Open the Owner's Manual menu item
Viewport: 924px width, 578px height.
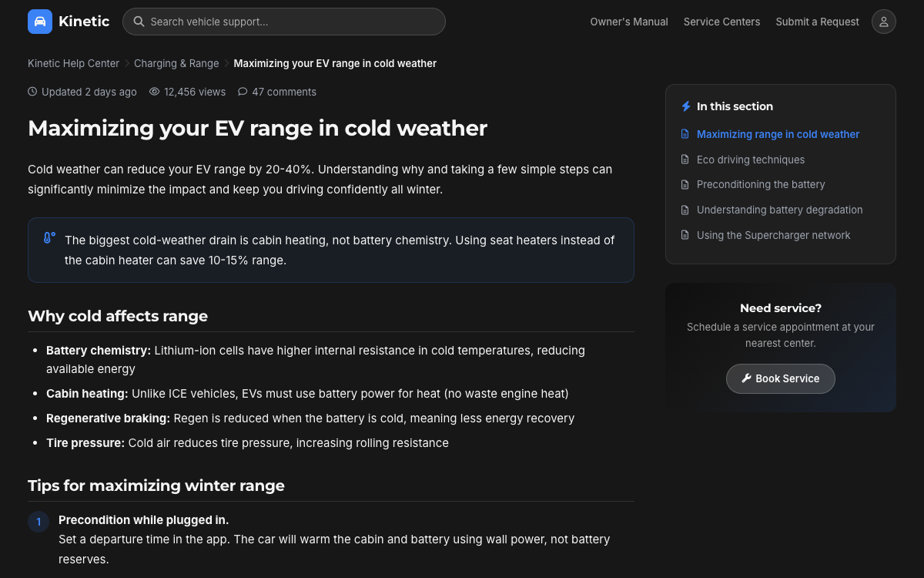point(629,22)
